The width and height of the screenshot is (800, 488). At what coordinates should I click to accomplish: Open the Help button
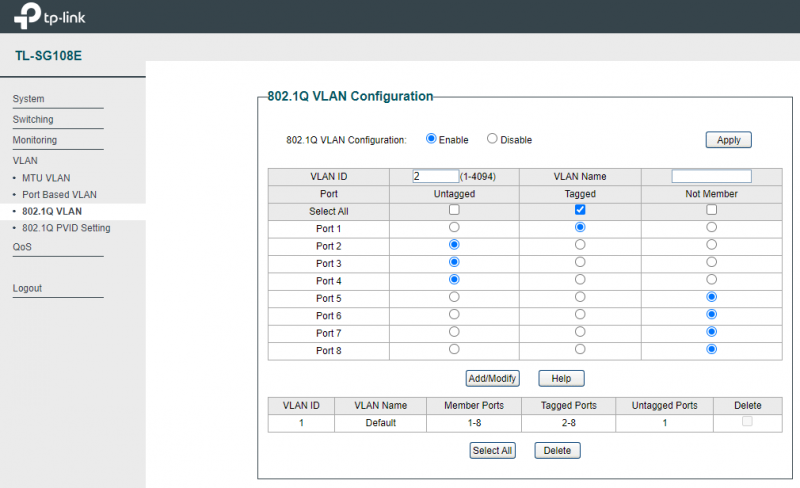click(x=561, y=379)
